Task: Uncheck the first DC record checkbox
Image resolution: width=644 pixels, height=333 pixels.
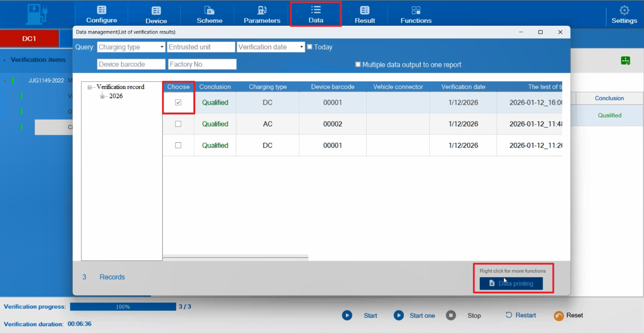Action: pyautogui.click(x=178, y=103)
